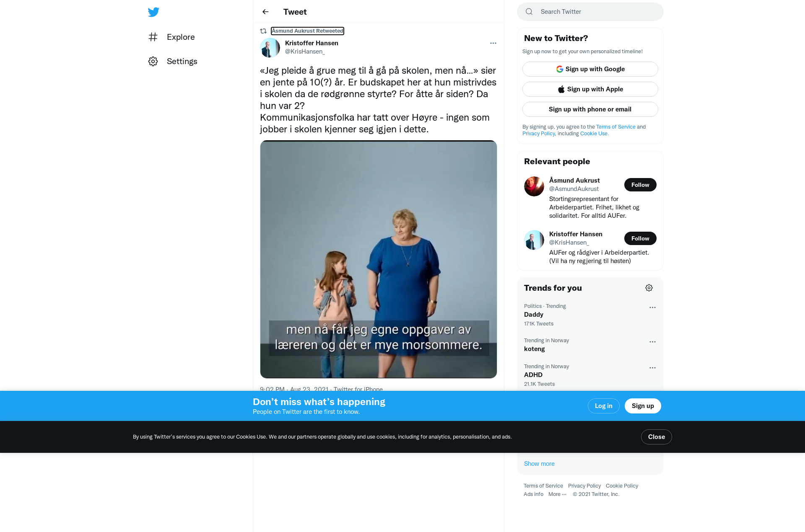Open Explore hashtag icon
Screen dimensions: 805x532
(153, 37)
